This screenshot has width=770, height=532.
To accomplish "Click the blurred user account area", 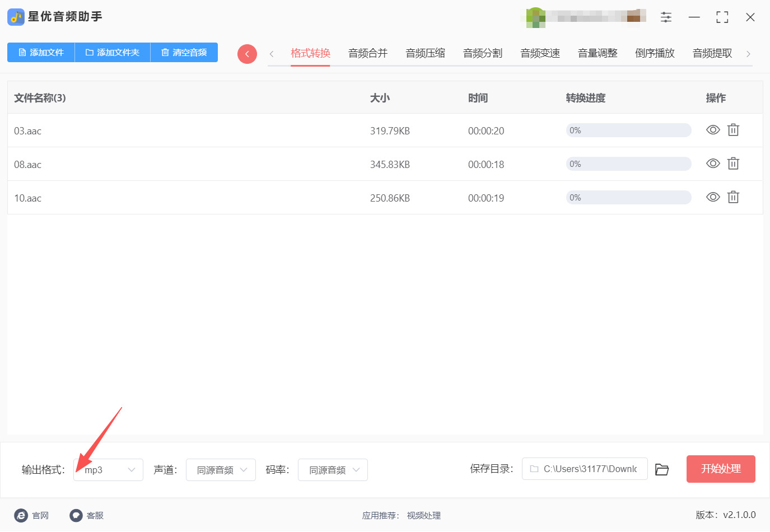I will [584, 17].
